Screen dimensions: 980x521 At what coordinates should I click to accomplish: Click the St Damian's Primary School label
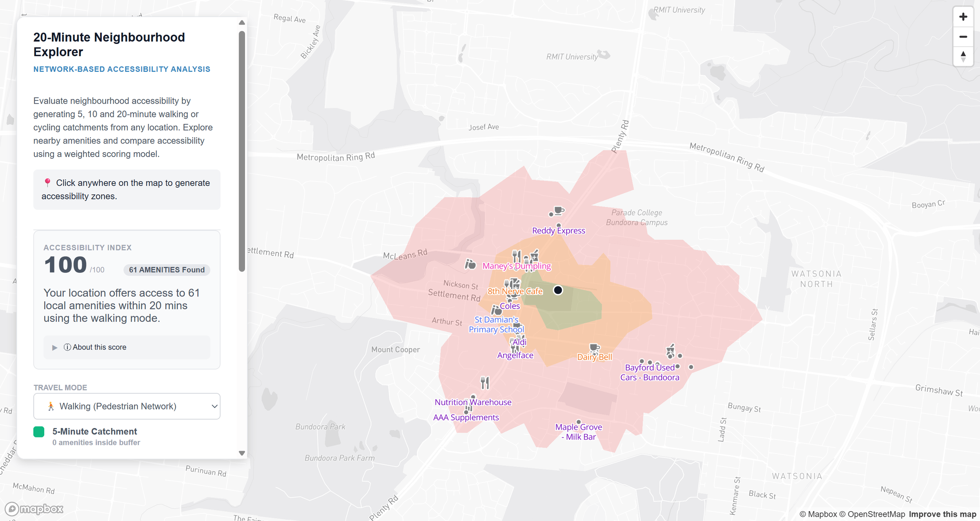496,324
